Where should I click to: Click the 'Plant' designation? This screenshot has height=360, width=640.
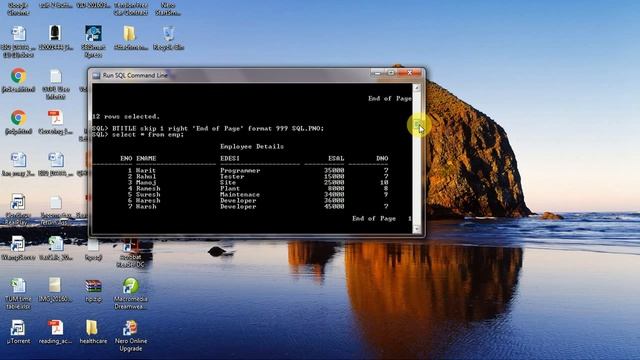pos(230,189)
